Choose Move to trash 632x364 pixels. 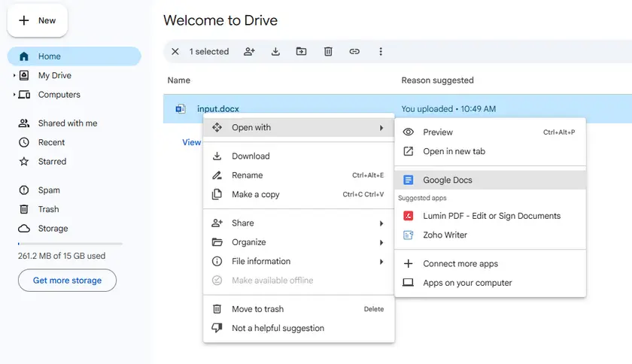coord(299,309)
